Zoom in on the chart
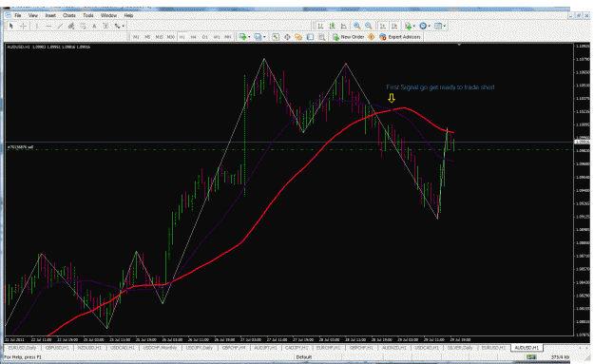 point(356,26)
